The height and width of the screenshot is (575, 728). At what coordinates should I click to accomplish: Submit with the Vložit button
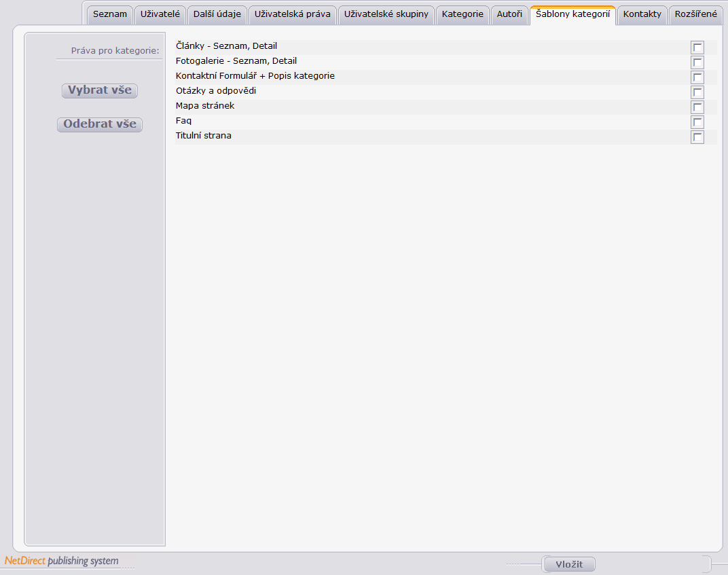pos(569,564)
